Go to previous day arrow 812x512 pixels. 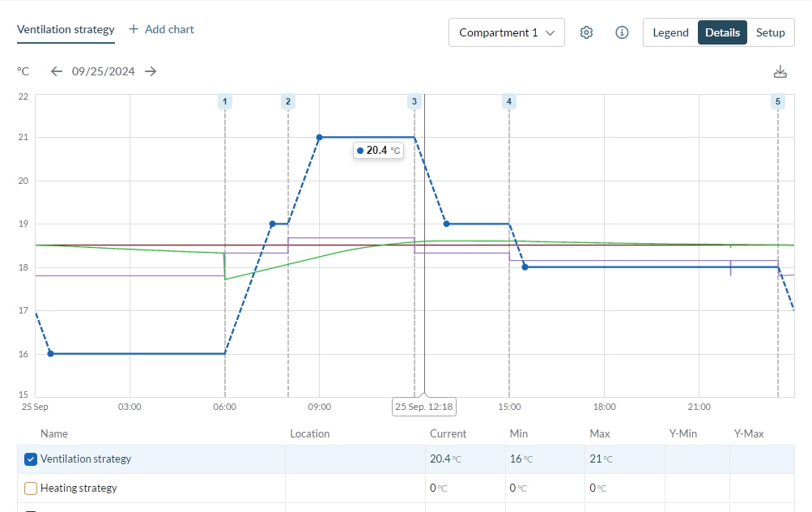(56, 71)
